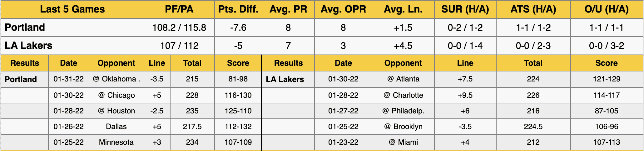The width and height of the screenshot is (644, 151).
Task: Click the "@ Brooklyn" opponent cell
Action: tap(403, 127)
